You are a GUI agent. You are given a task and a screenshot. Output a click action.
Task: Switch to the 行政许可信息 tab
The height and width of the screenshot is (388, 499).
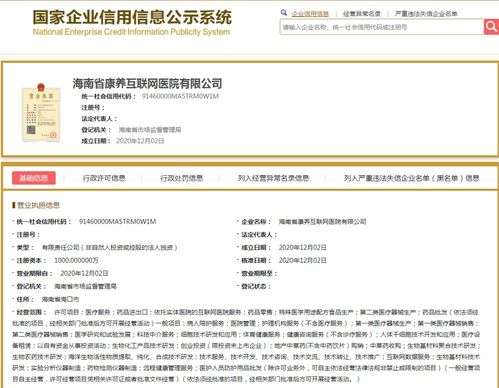point(104,178)
